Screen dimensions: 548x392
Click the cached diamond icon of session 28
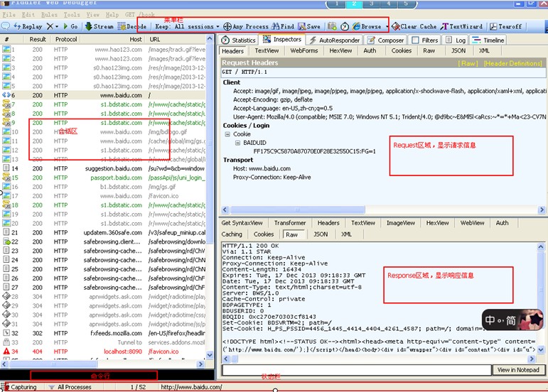pos(6,296)
